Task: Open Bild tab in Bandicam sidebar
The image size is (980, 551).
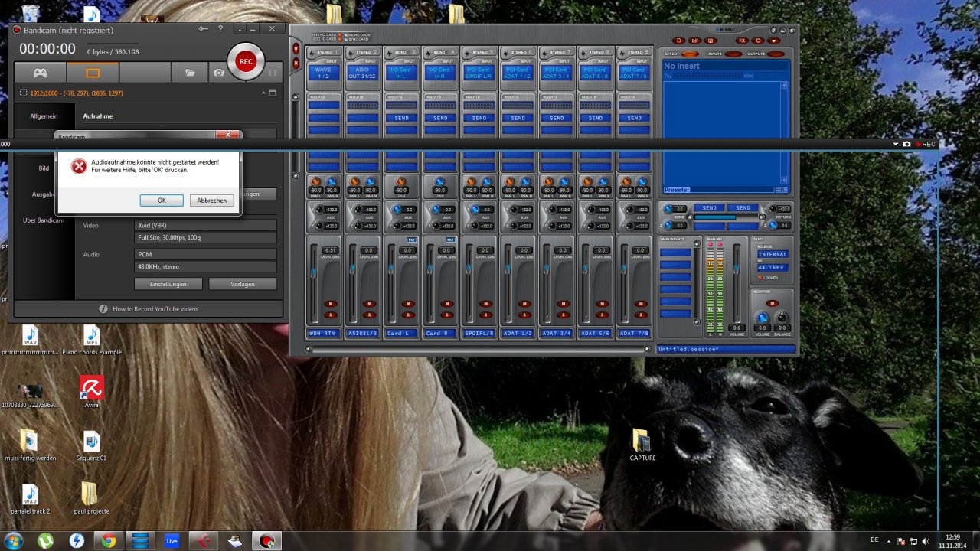Action: click(44, 168)
